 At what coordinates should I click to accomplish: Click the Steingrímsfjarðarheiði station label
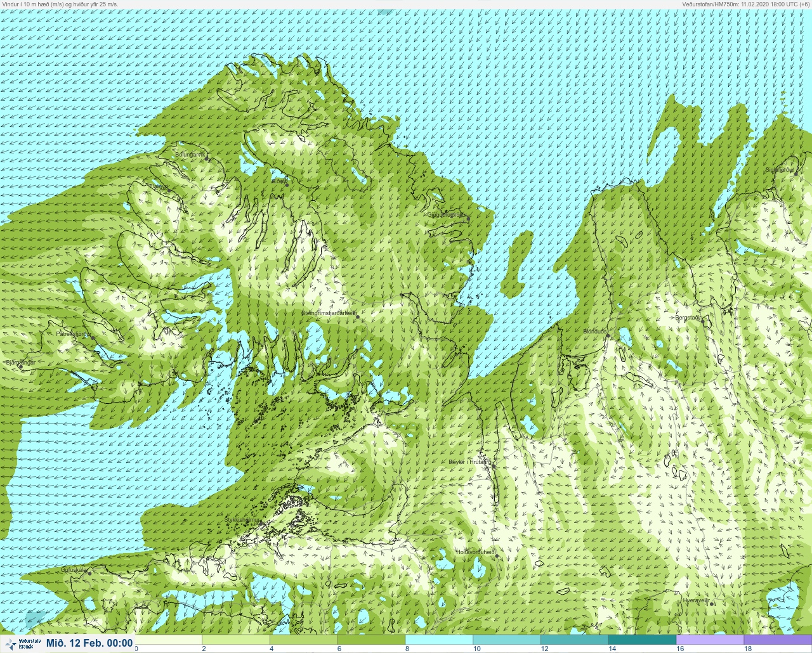click(329, 313)
